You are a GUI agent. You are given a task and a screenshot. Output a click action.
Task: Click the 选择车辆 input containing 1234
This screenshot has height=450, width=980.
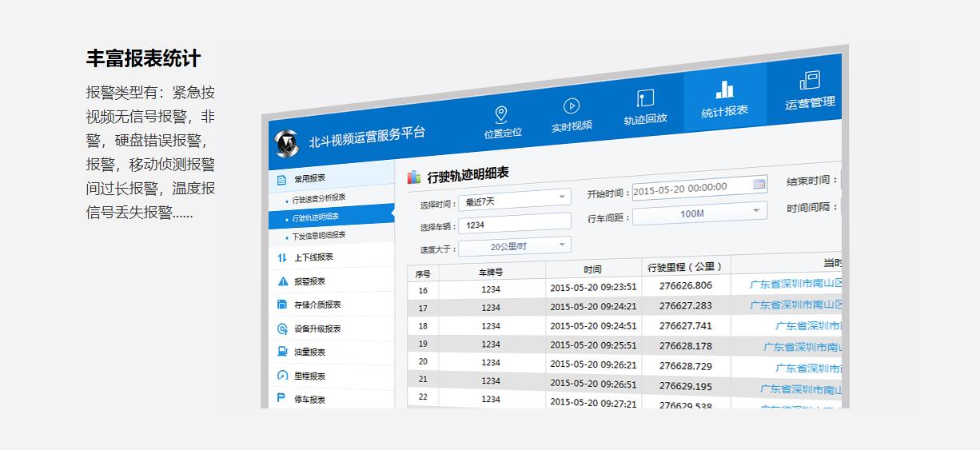coord(514,223)
